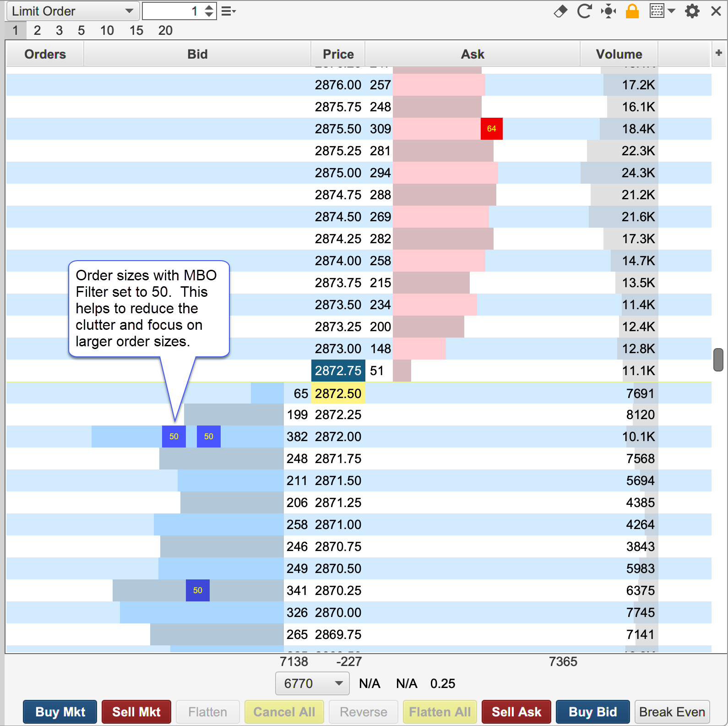Open the 6770 account dropdown
Screen dimensions: 728x726
coord(312,683)
